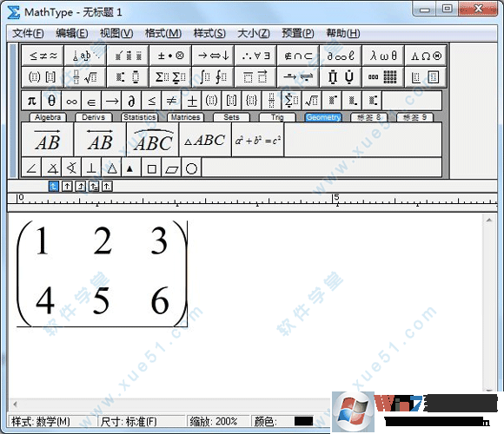Insert the theta symbol
Screen dimensions: 504x434
51,101
